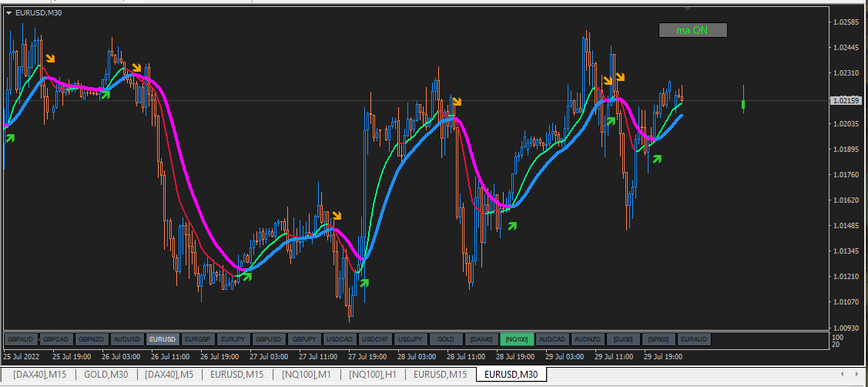This screenshot has height=387, width=868.
Task: Click the green buy arrow at chart start
Action: tap(9, 137)
